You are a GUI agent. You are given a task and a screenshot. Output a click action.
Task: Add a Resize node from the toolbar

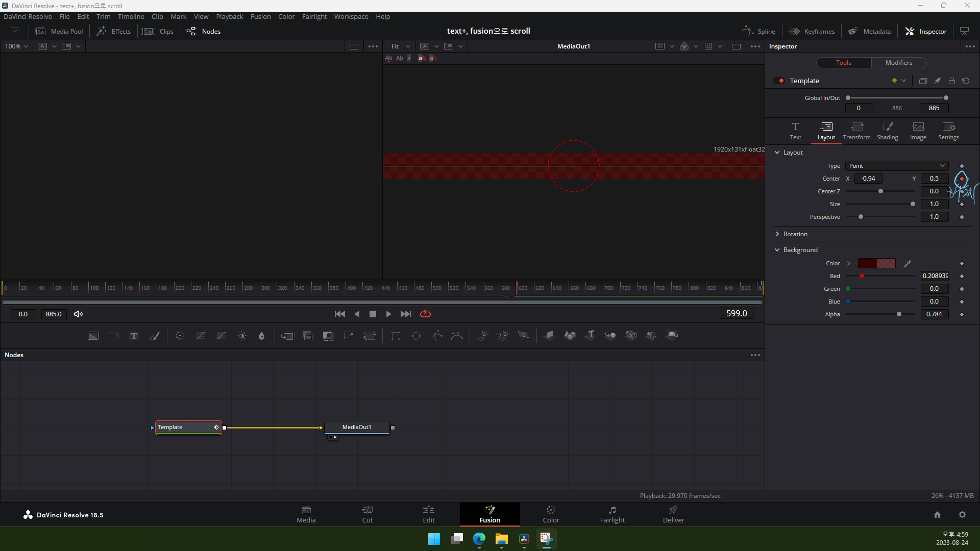pyautogui.click(x=349, y=336)
